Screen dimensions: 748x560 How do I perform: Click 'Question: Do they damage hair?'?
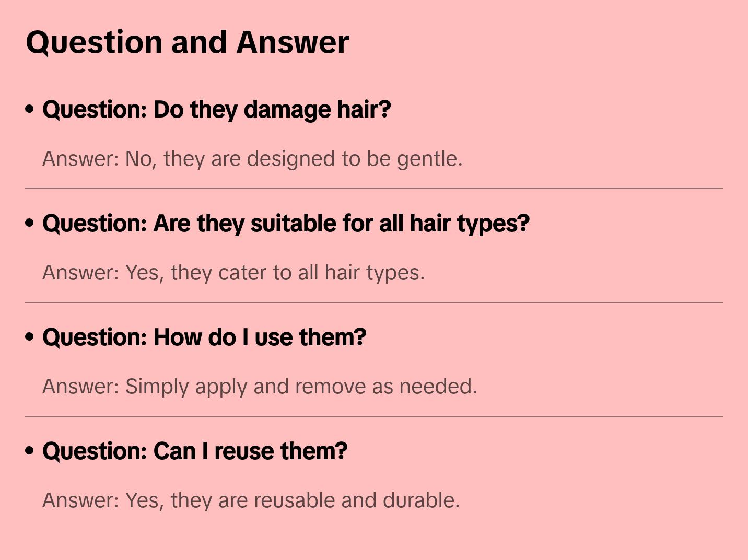216,110
